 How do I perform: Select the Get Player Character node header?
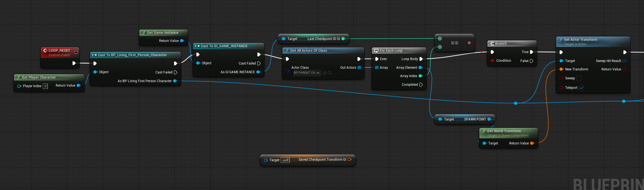click(x=49, y=77)
